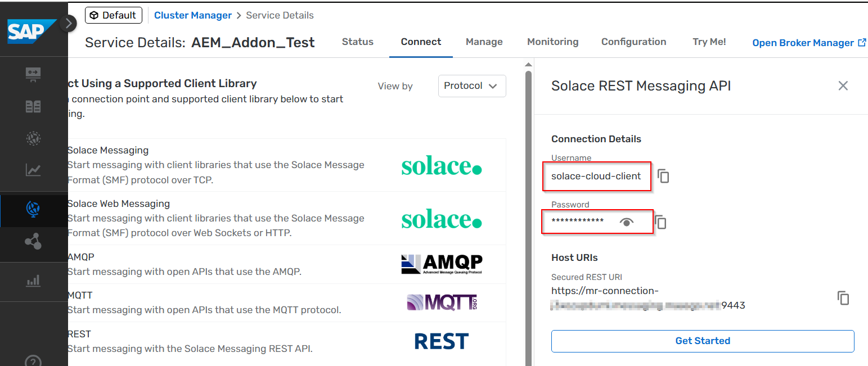
Task: Click the REST logo
Action: coord(442,341)
